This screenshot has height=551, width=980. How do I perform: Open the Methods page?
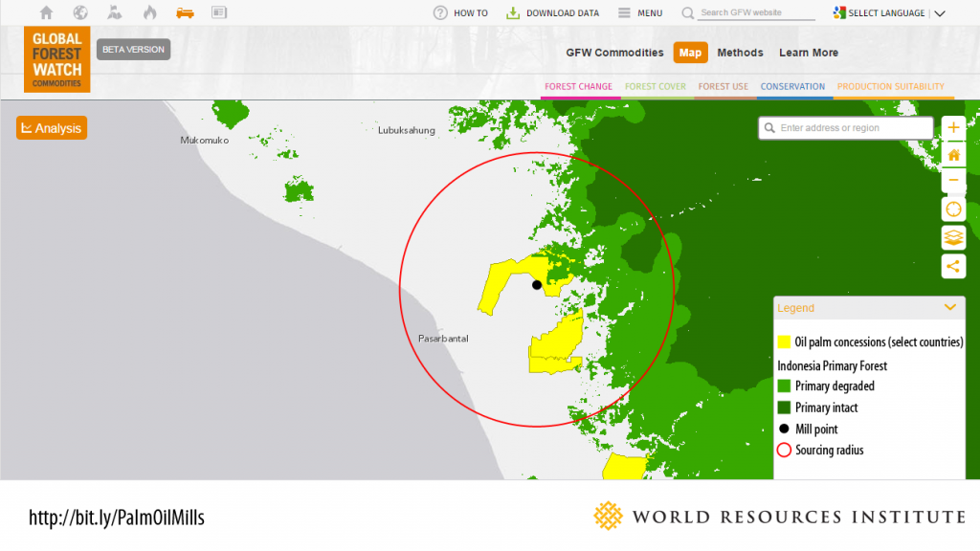click(740, 53)
